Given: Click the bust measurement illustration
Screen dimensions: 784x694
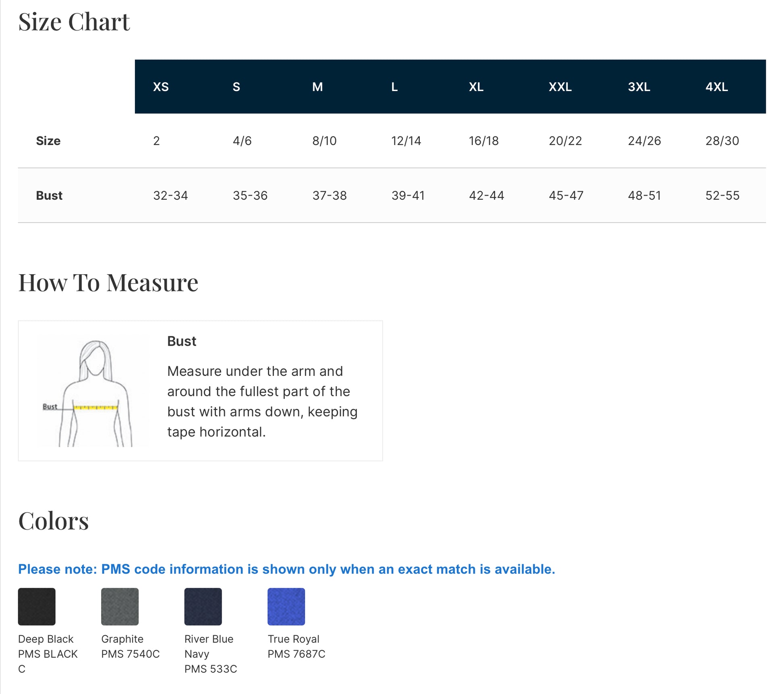Looking at the screenshot, I should pyautogui.click(x=93, y=391).
